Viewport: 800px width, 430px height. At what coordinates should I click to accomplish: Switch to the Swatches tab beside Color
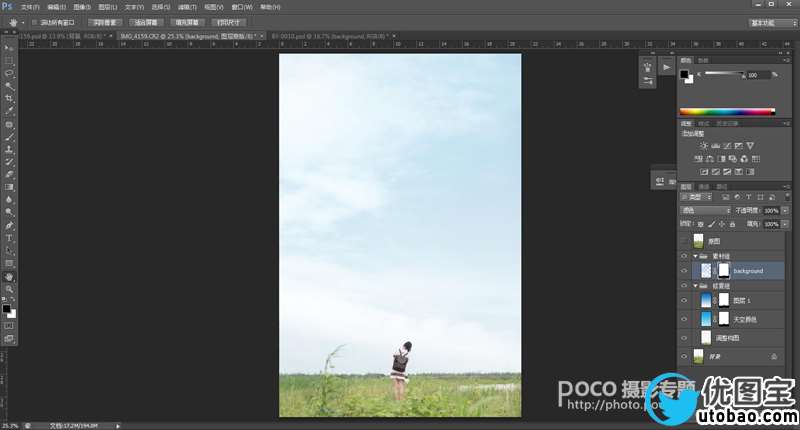(703, 60)
